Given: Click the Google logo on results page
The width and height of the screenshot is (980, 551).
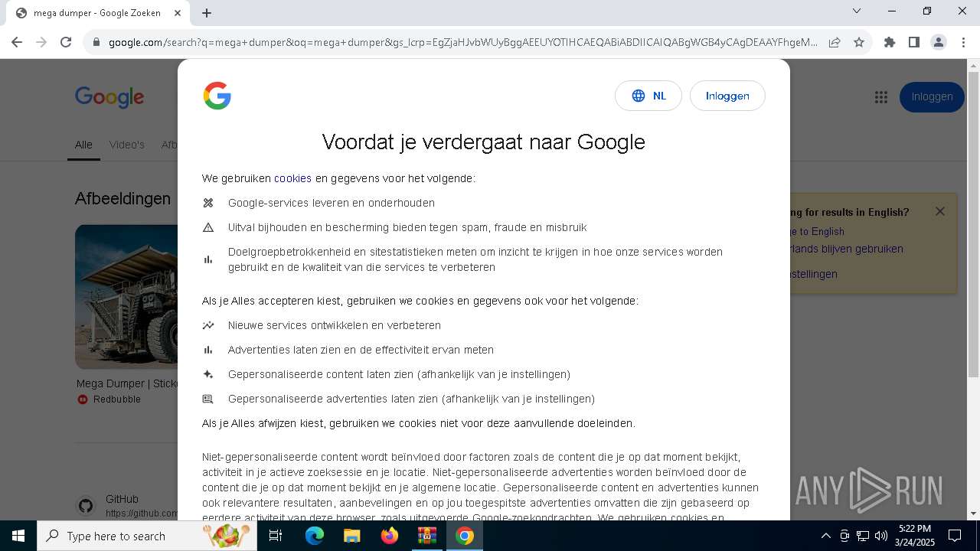Looking at the screenshot, I should (109, 97).
